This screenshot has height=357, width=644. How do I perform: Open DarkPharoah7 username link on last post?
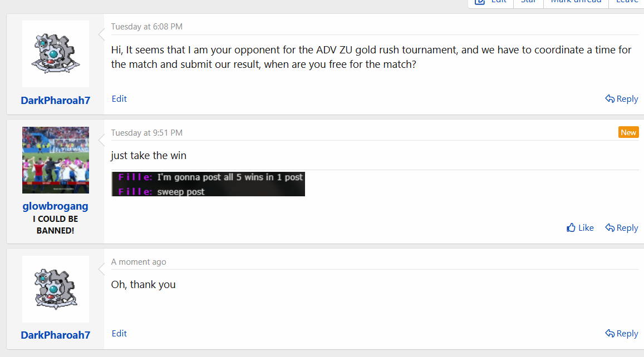[x=55, y=335]
